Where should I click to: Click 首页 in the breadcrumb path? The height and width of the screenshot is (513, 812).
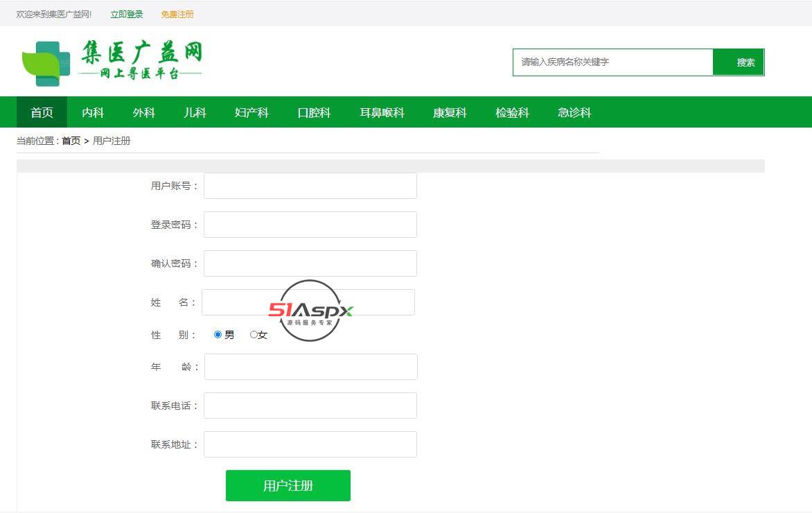(x=71, y=141)
